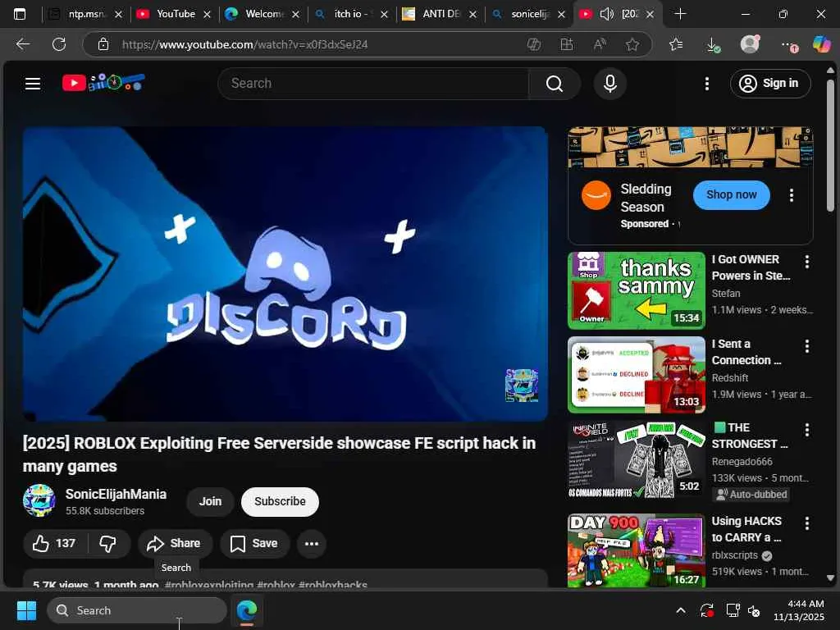Viewport: 840px width, 630px height.
Task: Open options for 'THE STRONGEST' video
Action: (807, 430)
